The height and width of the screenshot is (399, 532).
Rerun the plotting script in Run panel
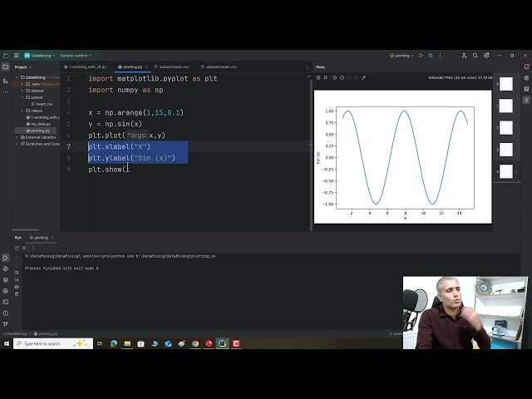click(x=17, y=248)
